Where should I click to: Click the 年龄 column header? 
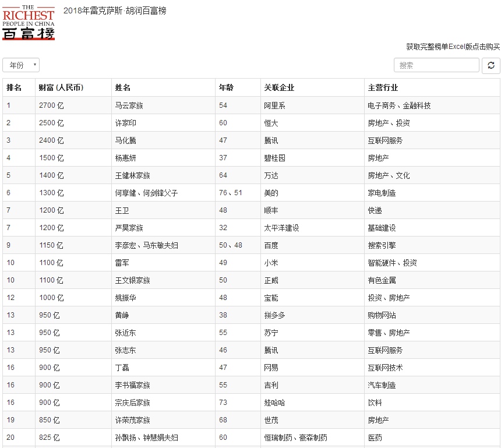click(228, 87)
